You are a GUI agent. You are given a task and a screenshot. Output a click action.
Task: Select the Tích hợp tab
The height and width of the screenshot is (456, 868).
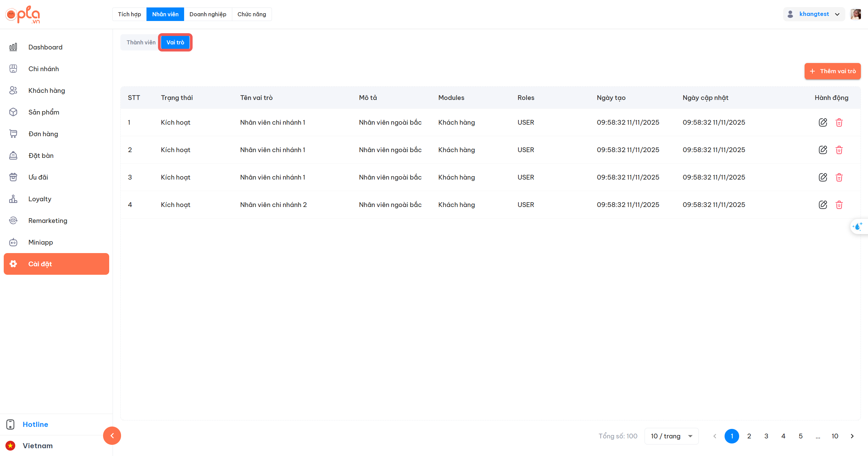click(130, 14)
